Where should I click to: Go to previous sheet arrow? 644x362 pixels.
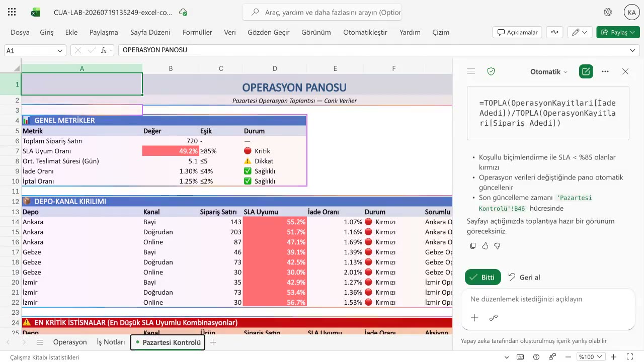click(9, 342)
